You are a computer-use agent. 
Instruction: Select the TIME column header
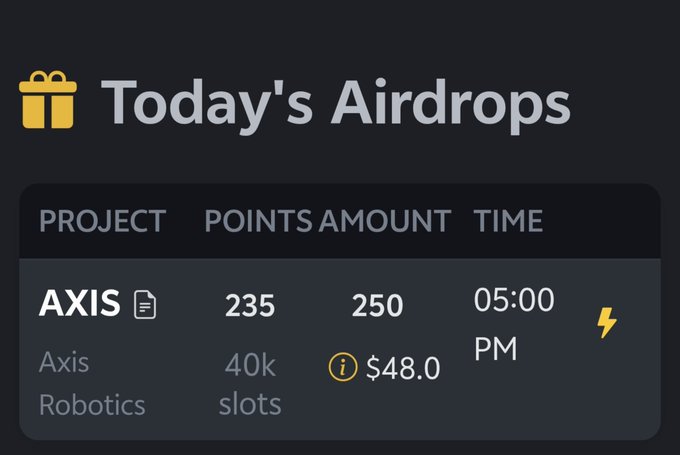click(508, 221)
